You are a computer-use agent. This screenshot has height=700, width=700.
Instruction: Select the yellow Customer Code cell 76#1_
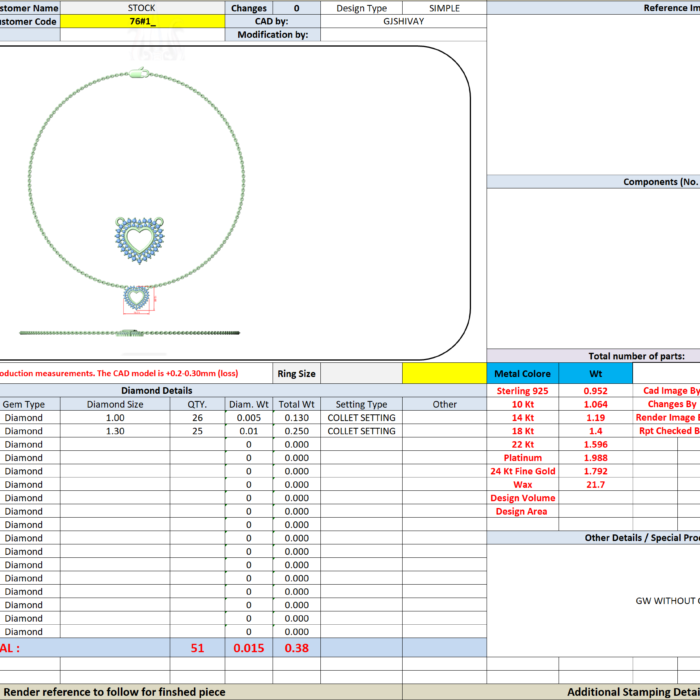141,21
